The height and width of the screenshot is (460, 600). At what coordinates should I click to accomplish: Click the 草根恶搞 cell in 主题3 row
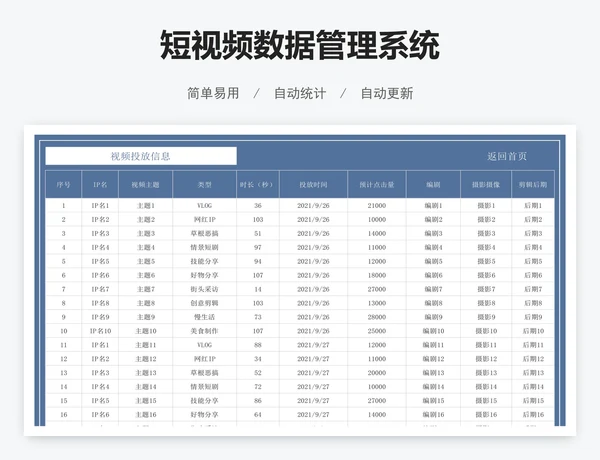click(204, 233)
